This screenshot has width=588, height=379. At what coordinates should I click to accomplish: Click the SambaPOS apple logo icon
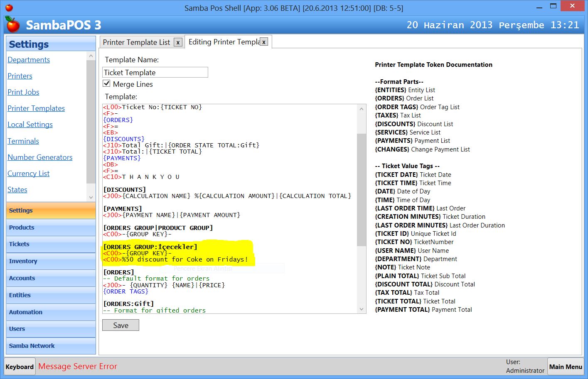(x=12, y=25)
